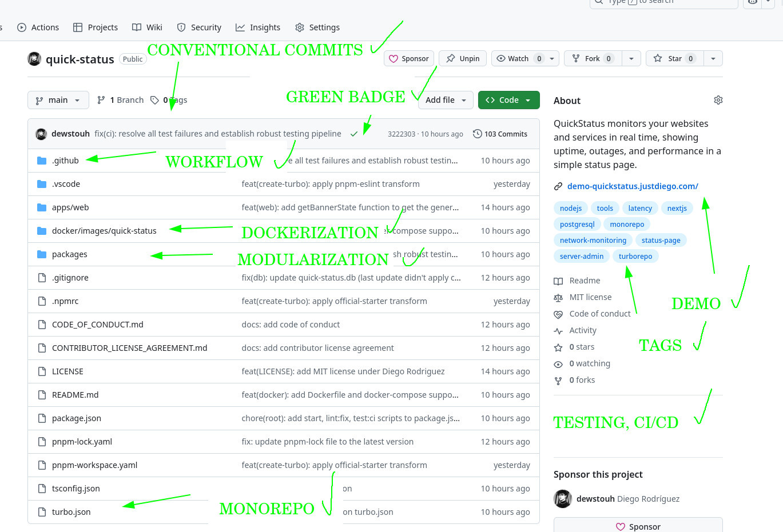View the 103 Commits history
The width and height of the screenshot is (783, 532).
click(500, 134)
